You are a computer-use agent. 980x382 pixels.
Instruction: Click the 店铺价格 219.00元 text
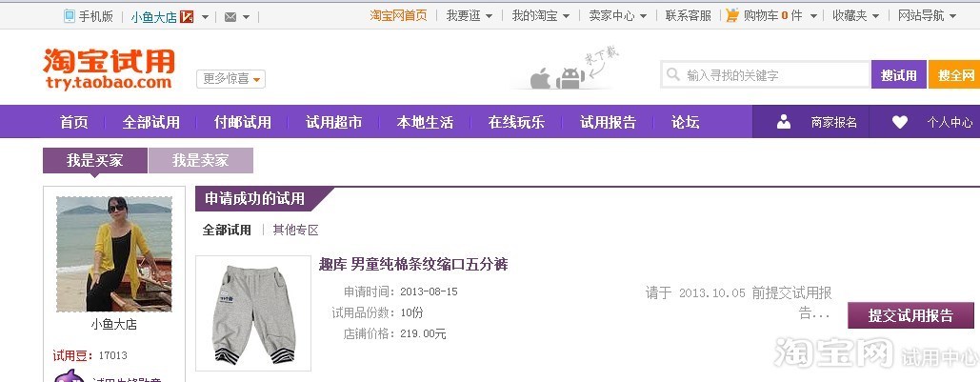pyautogui.click(x=394, y=333)
